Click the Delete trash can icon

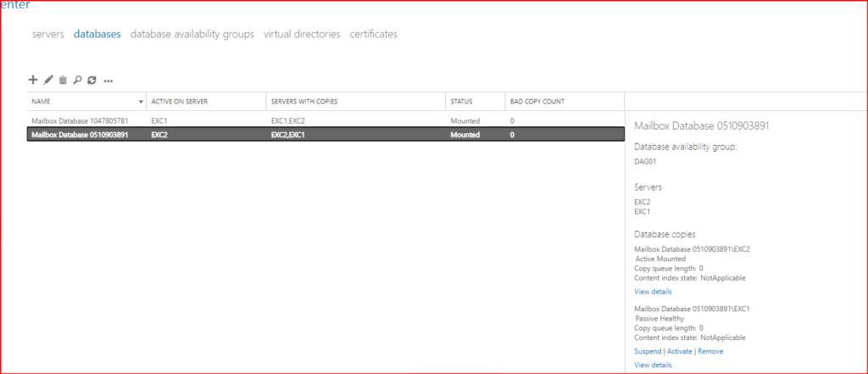(63, 81)
